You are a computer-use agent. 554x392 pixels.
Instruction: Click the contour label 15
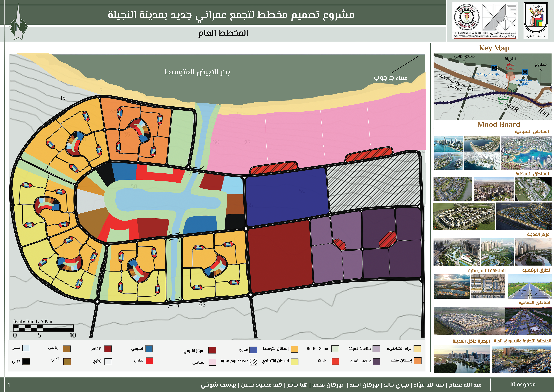[63, 98]
